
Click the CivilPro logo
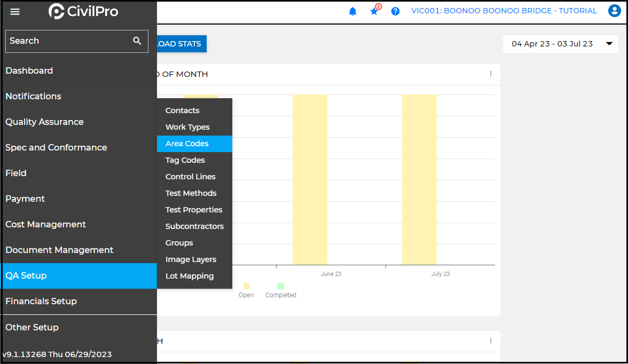click(x=83, y=11)
